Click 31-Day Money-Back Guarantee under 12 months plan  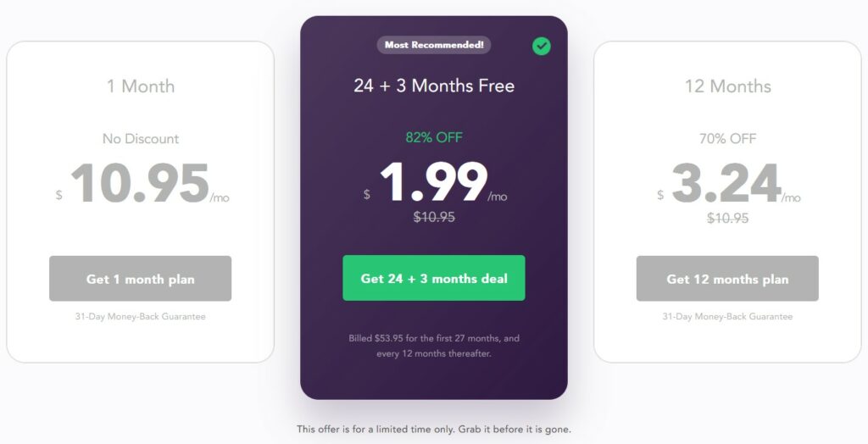click(727, 317)
